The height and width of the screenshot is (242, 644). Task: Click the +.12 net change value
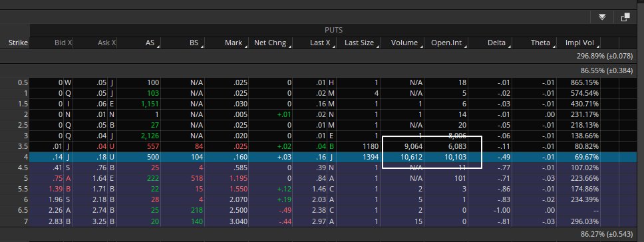point(284,189)
